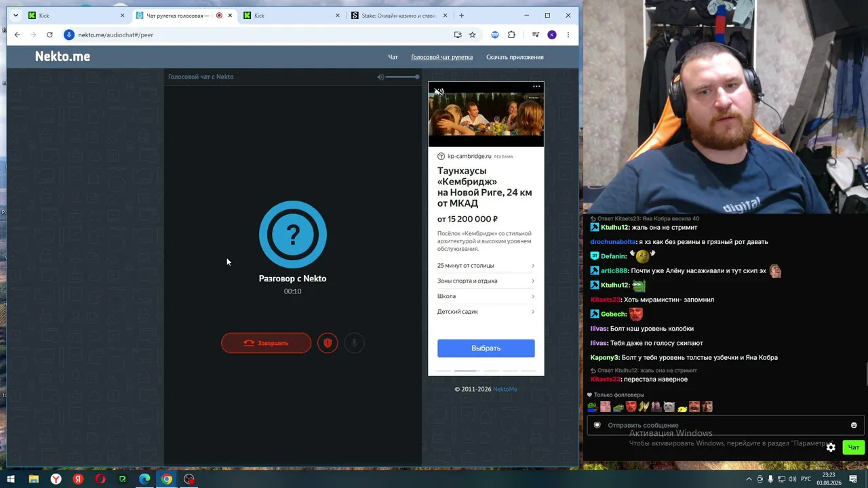This screenshot has height=488, width=868.
Task: Click the question mark avatar circle
Action: (292, 235)
